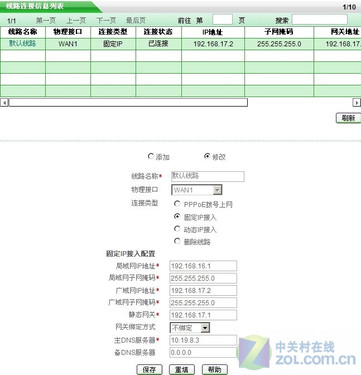Image resolution: width=361 pixels, height=375 pixels.
Task: Go to 上一页 in the list
Action: pos(76,21)
